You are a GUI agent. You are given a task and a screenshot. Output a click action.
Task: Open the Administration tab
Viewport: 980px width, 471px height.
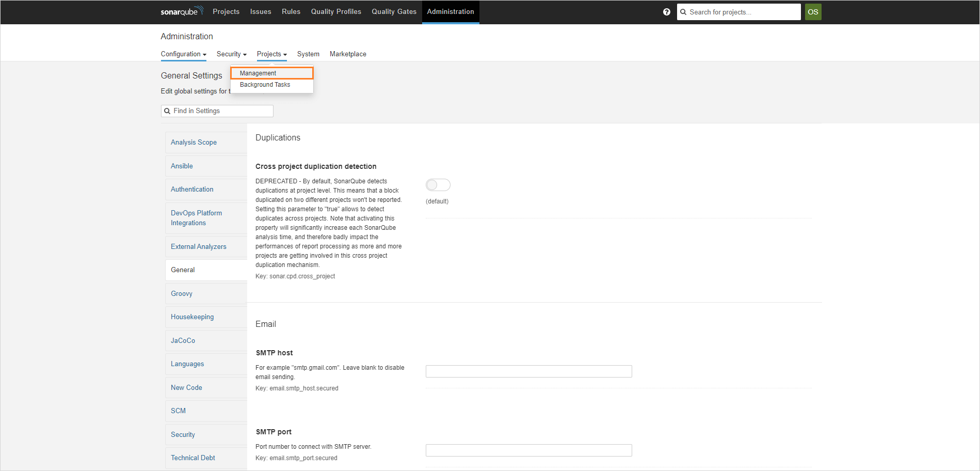pos(450,11)
